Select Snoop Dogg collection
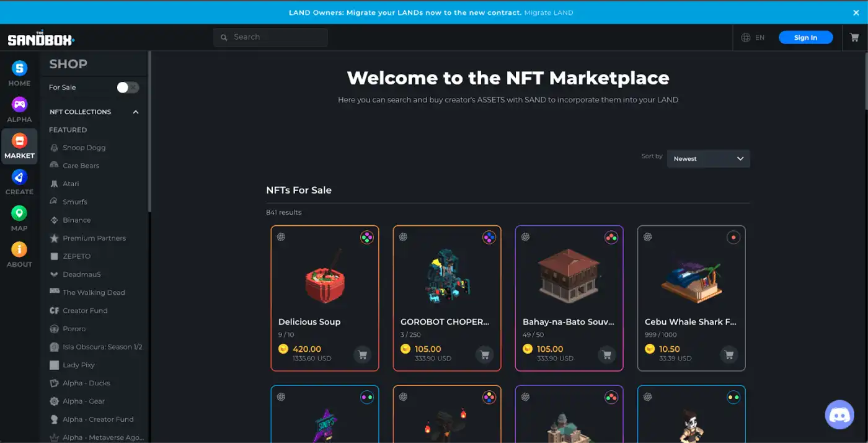The height and width of the screenshot is (443, 868). 84,148
